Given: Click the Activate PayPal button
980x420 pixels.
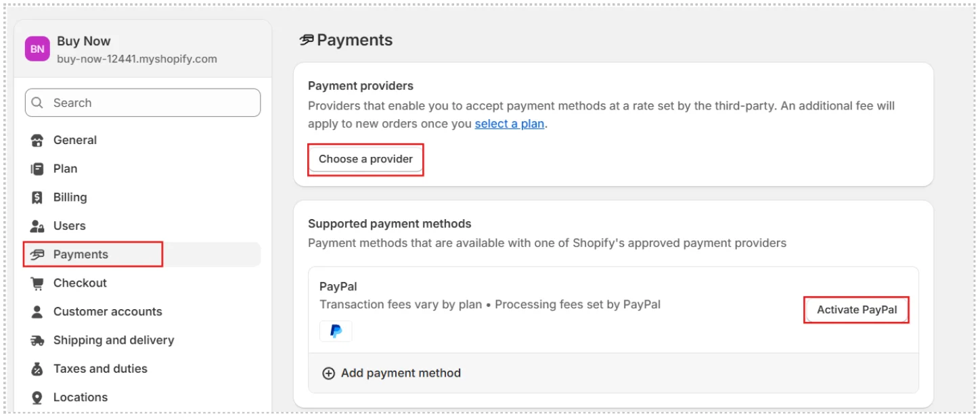Looking at the screenshot, I should [855, 309].
